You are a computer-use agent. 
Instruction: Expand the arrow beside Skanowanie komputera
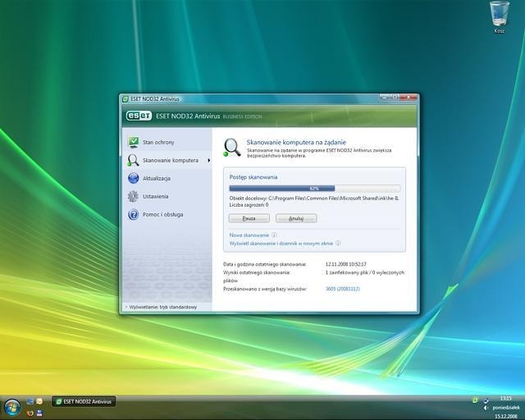(x=208, y=161)
